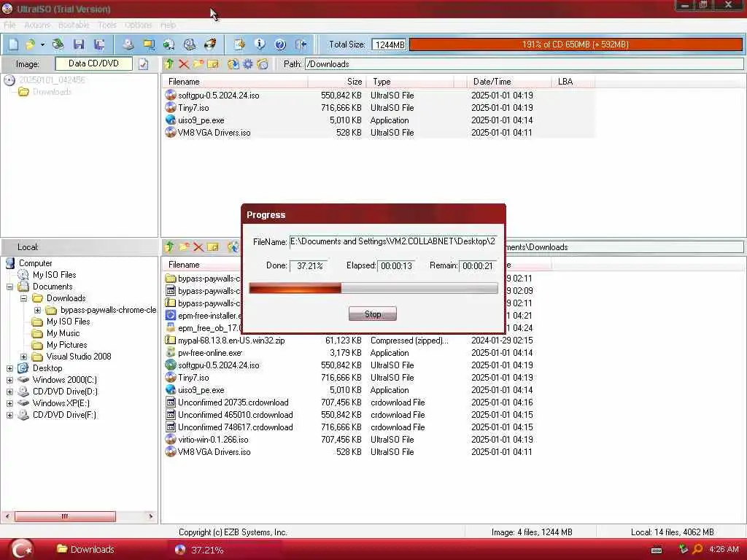
Task: Expand the CD/DVD Drive(D:) node
Action: tap(9, 392)
